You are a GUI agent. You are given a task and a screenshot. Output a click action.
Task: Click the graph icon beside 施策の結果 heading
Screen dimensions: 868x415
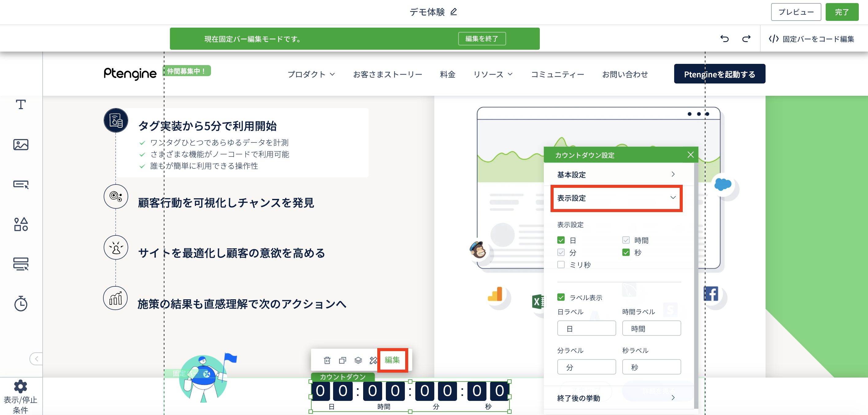(x=115, y=298)
